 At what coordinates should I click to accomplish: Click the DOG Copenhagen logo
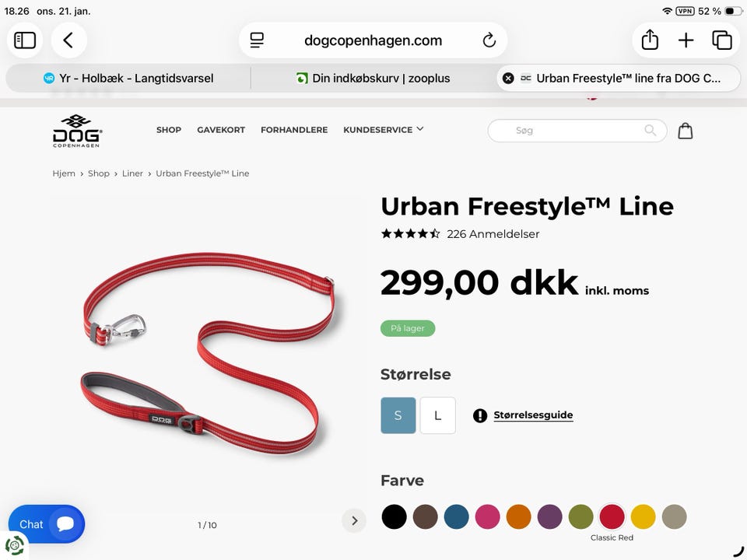tap(77, 131)
